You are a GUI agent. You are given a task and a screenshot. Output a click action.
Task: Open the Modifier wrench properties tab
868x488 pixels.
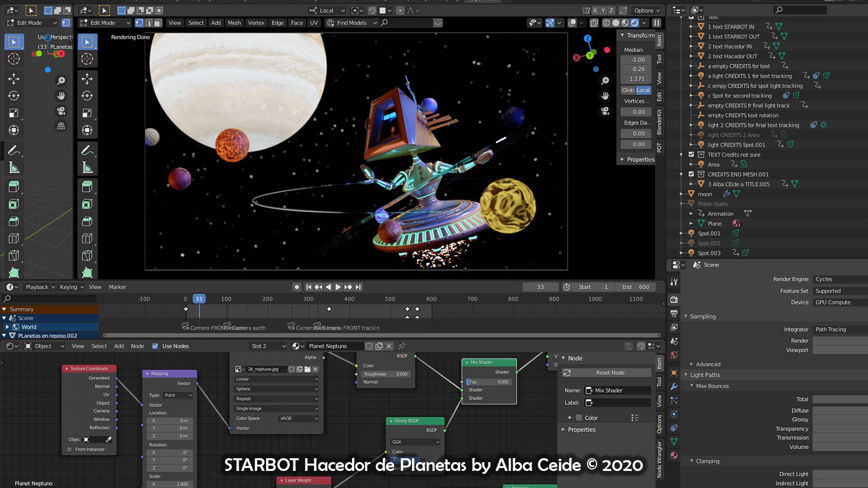[x=674, y=386]
